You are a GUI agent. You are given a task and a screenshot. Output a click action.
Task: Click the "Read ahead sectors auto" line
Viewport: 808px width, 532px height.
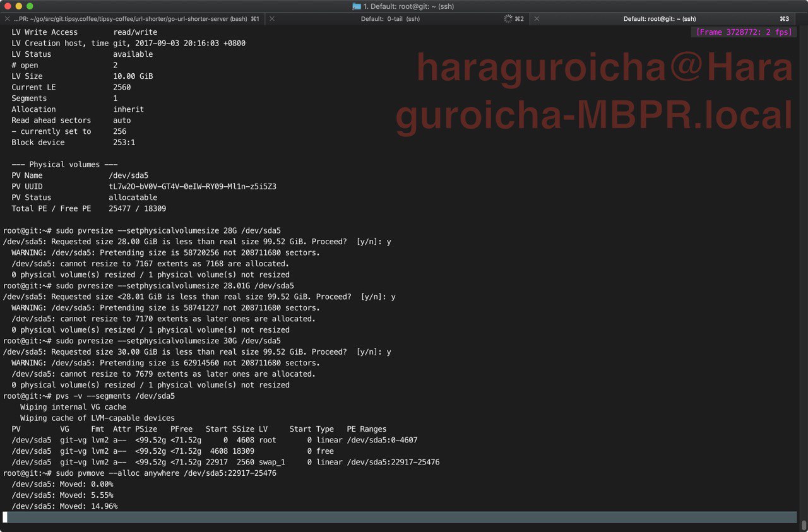(71, 121)
